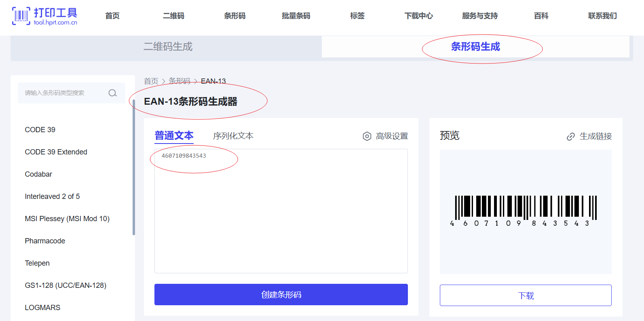Go to 下载中心 in top navigation
This screenshot has width=644, height=321.
click(x=419, y=16)
